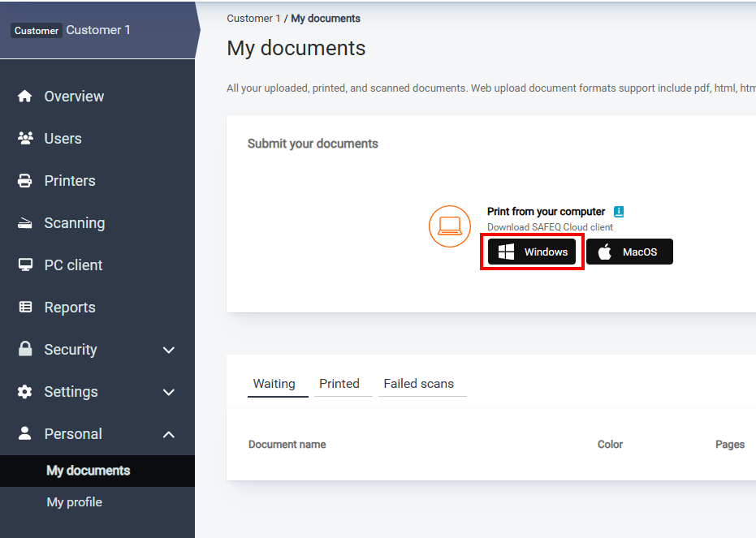Screen dimensions: 756x538
Task: Click the Printers icon in sidebar
Action: (x=25, y=181)
